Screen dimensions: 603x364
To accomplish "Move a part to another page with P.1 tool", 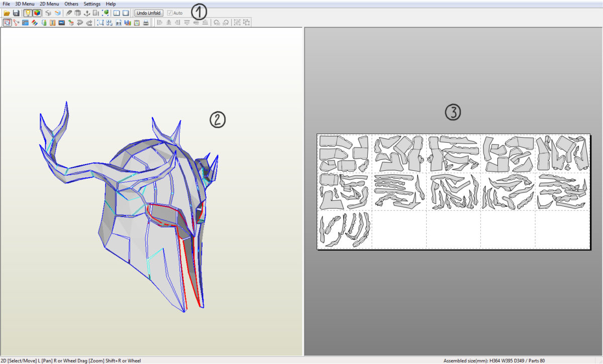I will pyautogui.click(x=118, y=23).
